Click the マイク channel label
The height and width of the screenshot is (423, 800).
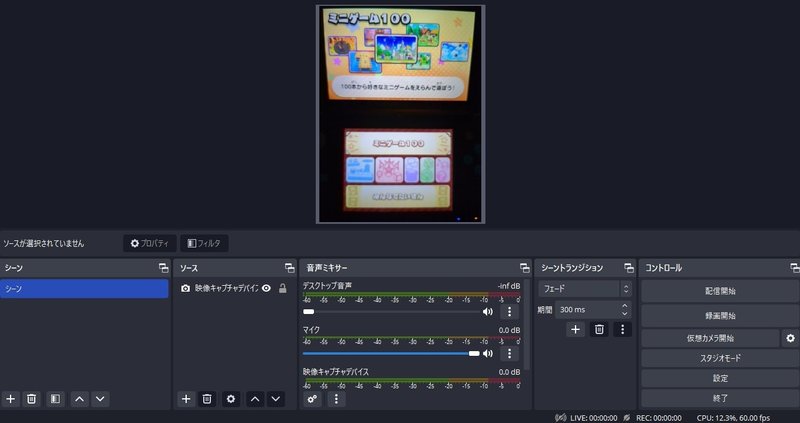coord(311,330)
